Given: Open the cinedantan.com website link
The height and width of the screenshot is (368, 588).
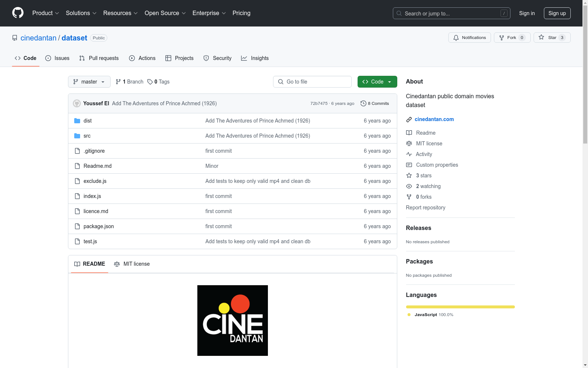Looking at the screenshot, I should [434, 119].
